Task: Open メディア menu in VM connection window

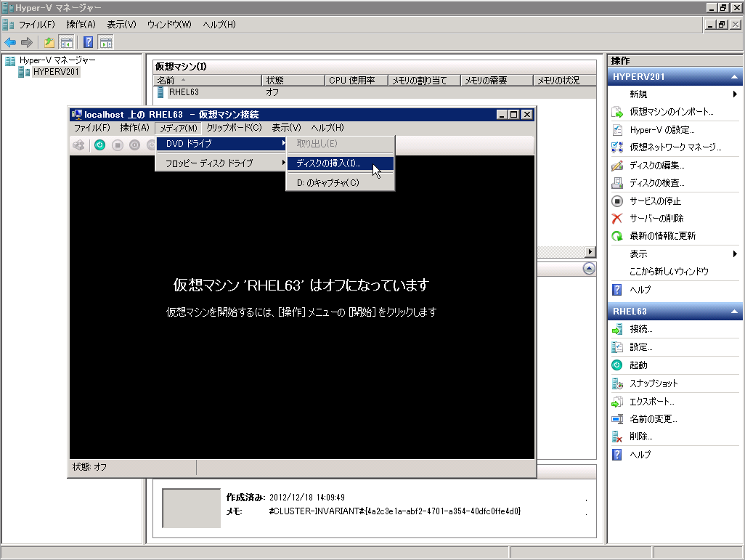Action: pyautogui.click(x=179, y=128)
